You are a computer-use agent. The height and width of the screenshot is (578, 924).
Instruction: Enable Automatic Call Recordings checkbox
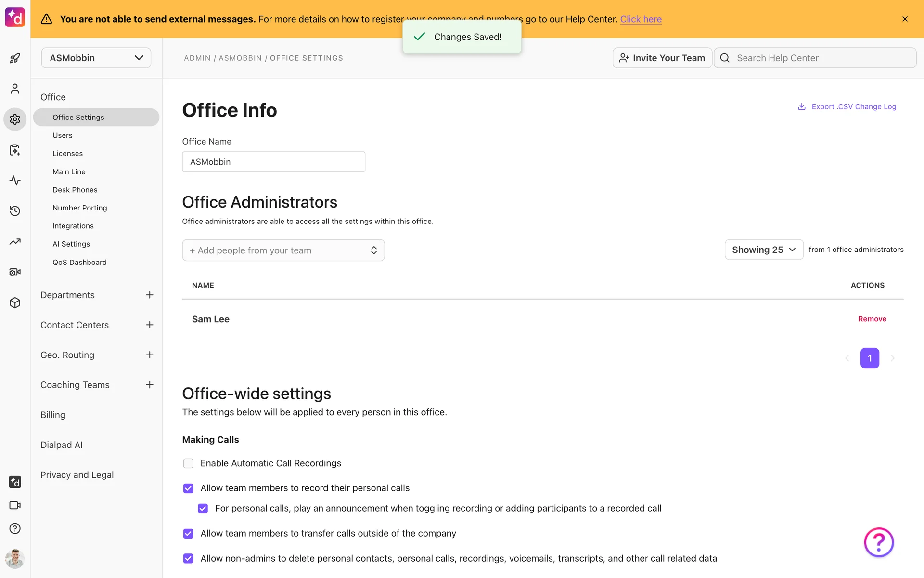click(188, 463)
